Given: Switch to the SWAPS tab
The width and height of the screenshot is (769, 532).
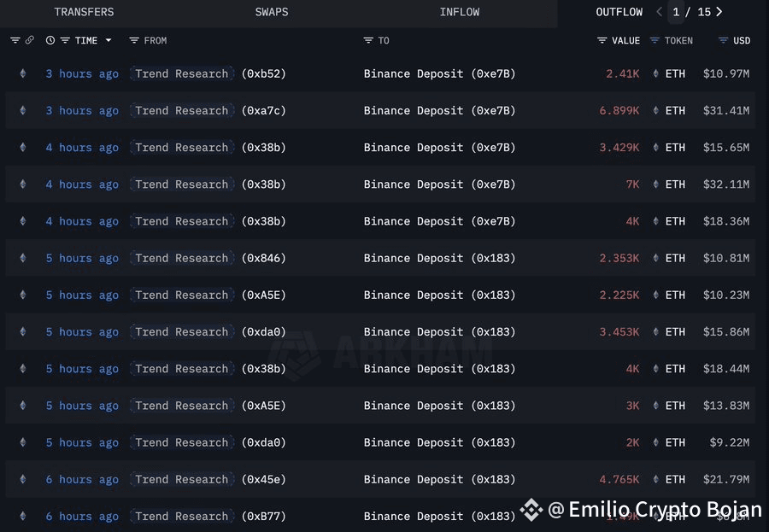Looking at the screenshot, I should pos(272,12).
